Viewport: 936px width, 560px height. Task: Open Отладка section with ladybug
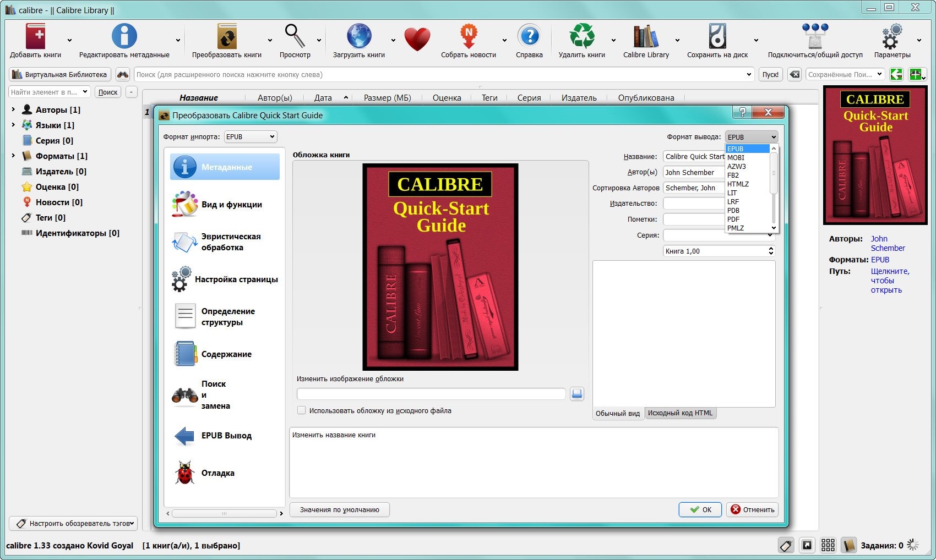pos(225,473)
